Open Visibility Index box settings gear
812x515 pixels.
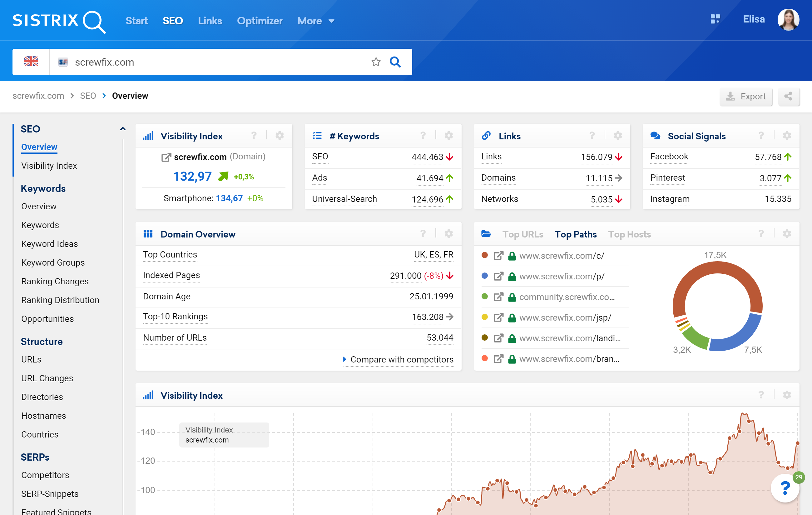[280, 136]
